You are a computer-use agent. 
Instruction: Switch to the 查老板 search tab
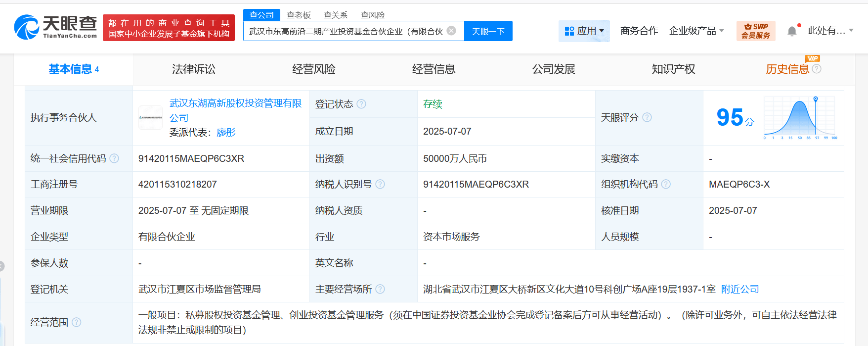[x=299, y=15]
